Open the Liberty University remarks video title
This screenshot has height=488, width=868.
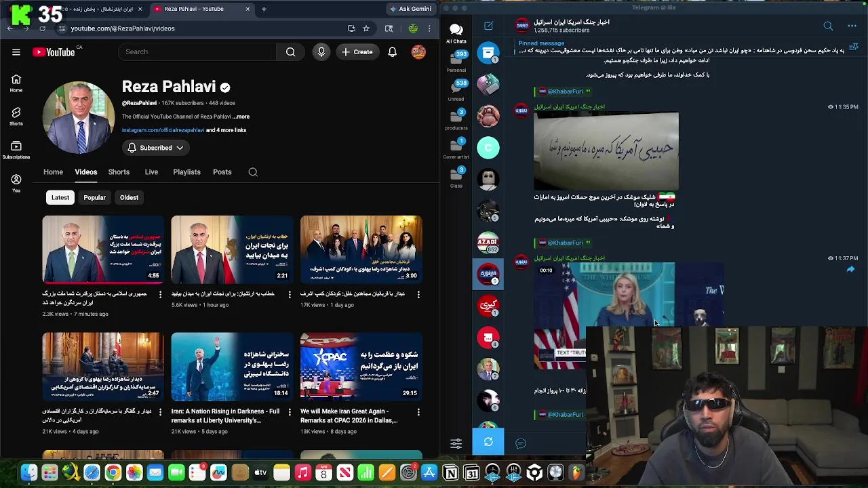click(x=225, y=415)
